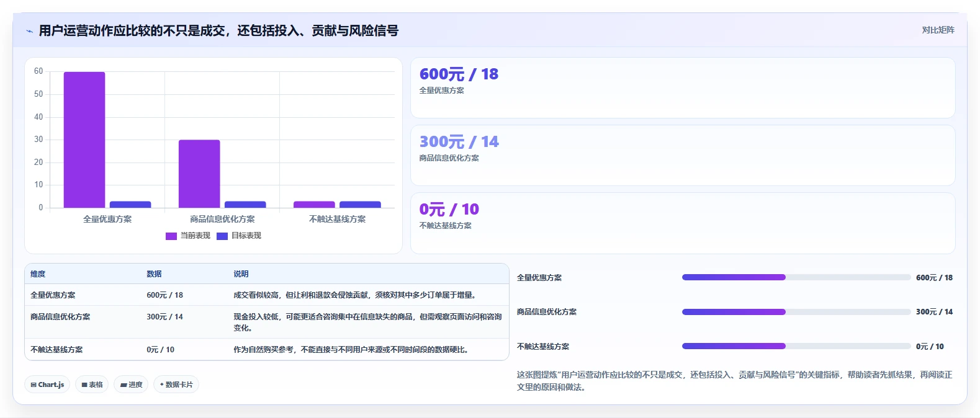The height and width of the screenshot is (418, 980).
Task: Click the 商品信息优化方案 progress bar
Action: tap(796, 312)
